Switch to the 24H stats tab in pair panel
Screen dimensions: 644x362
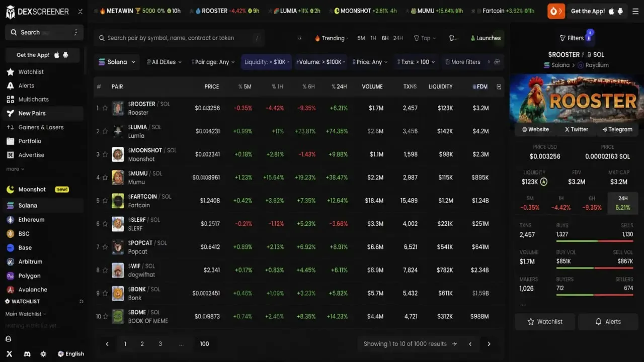pyautogui.click(x=622, y=203)
